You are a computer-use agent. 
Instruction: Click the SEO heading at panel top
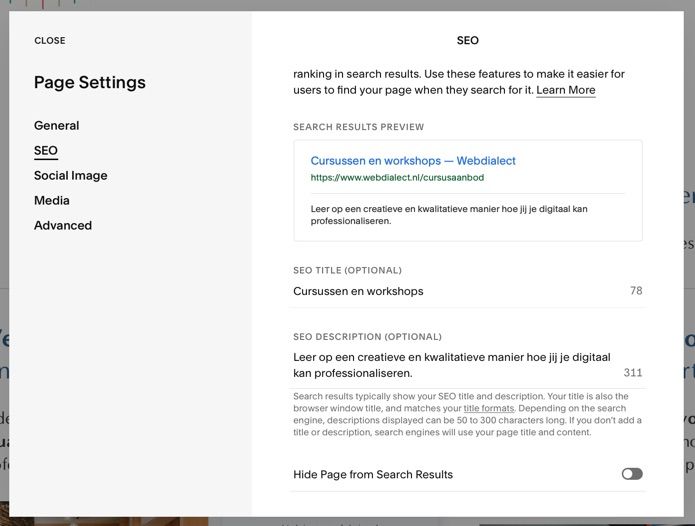click(x=467, y=41)
